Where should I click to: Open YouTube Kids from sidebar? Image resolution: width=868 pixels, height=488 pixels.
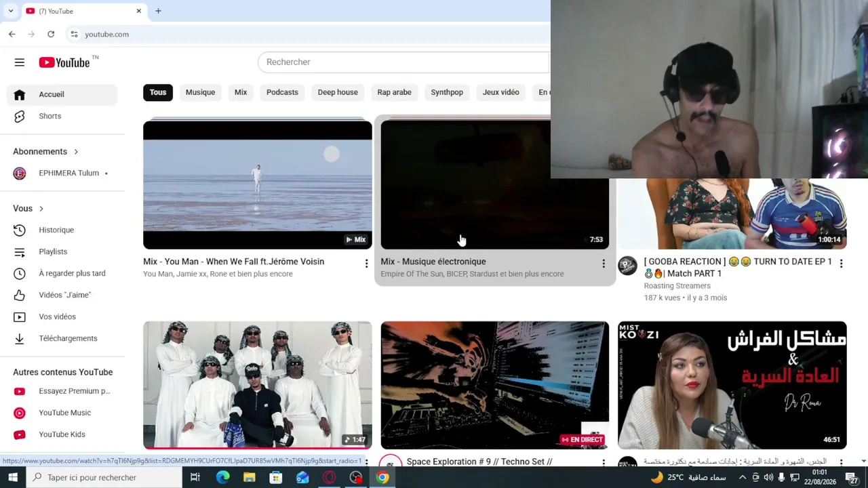tap(62, 434)
